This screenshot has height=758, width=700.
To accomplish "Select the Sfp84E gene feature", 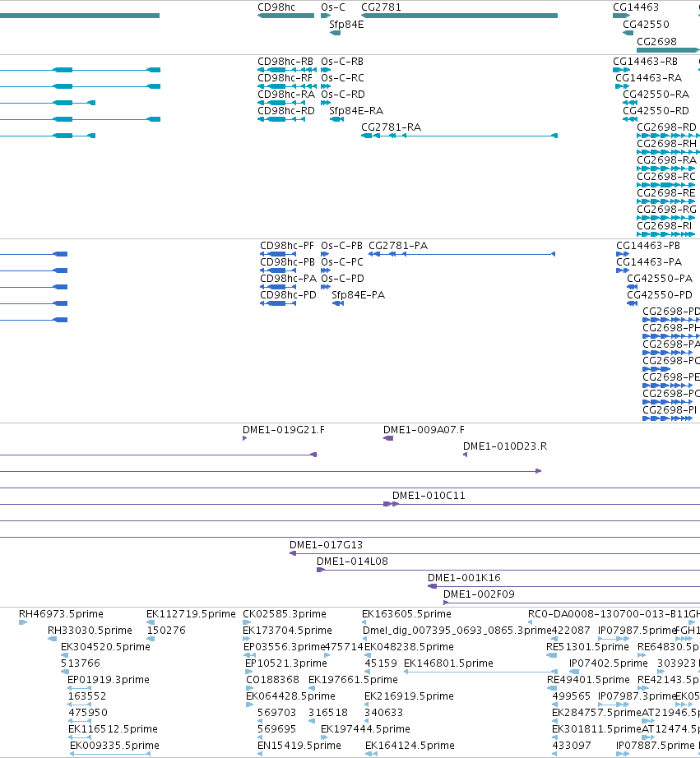I will pos(335,33).
